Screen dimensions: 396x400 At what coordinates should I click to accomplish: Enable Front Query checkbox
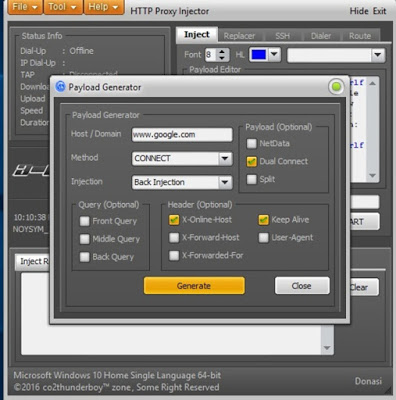click(85, 221)
